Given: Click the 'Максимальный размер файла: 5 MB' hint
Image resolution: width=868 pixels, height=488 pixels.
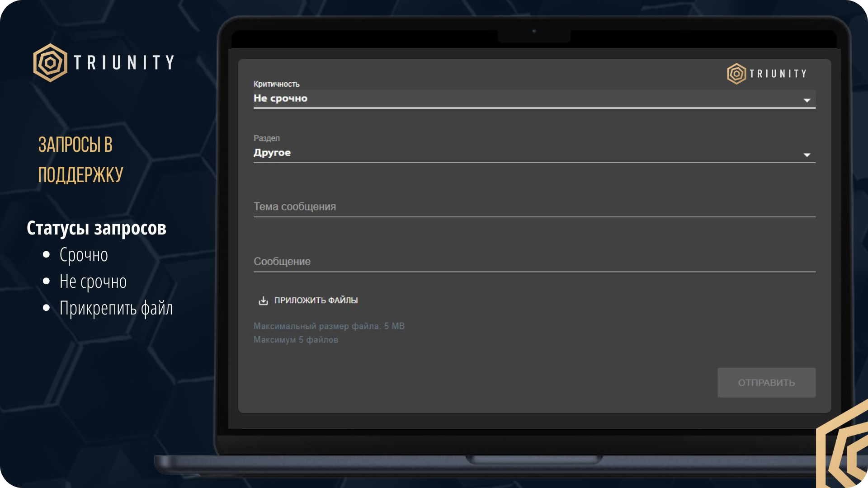Looking at the screenshot, I should (329, 326).
